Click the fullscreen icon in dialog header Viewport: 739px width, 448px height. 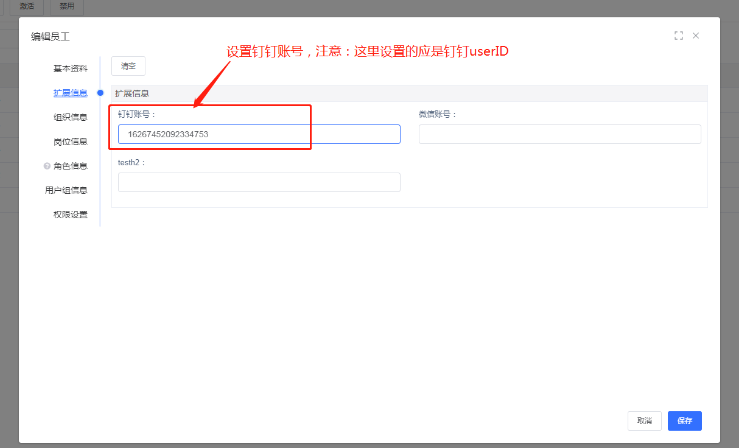(x=679, y=36)
